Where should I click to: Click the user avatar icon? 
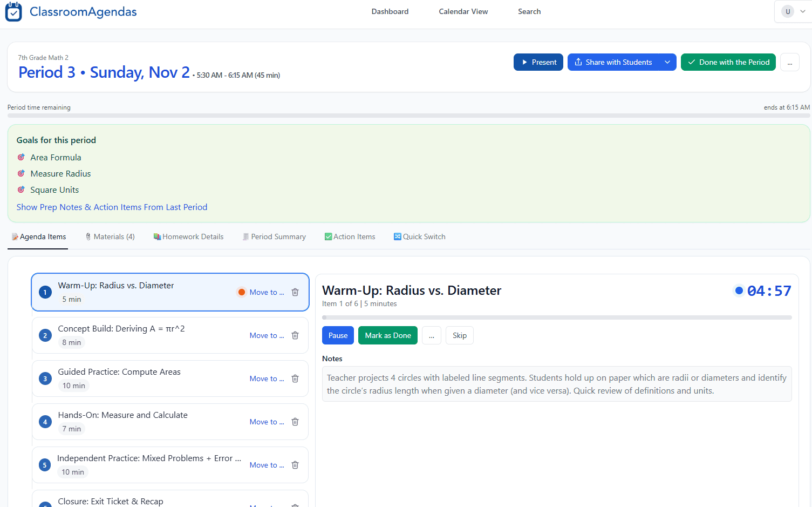tap(788, 12)
